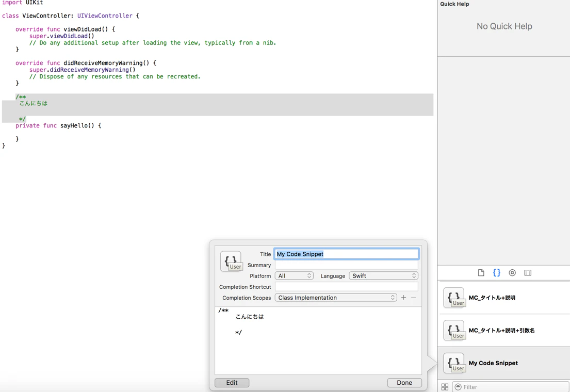Viewport: 570px width, 392px height.
Task: Click the snippet icon beside MC_タイトル+説明+引数名
Action: (454, 331)
